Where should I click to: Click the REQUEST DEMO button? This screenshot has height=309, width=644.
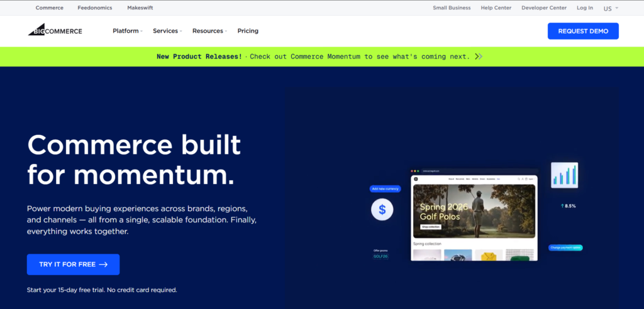click(x=583, y=31)
